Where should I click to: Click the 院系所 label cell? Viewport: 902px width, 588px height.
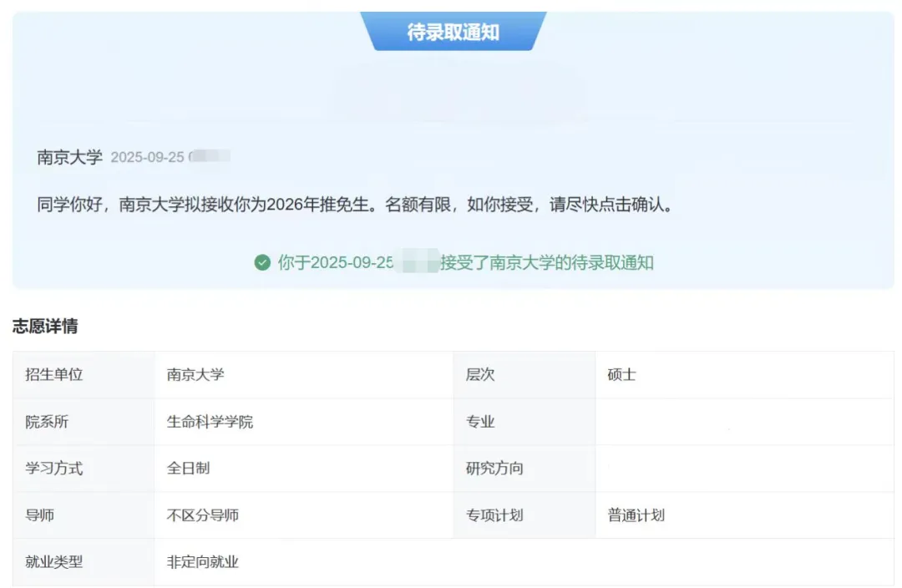click(84, 422)
